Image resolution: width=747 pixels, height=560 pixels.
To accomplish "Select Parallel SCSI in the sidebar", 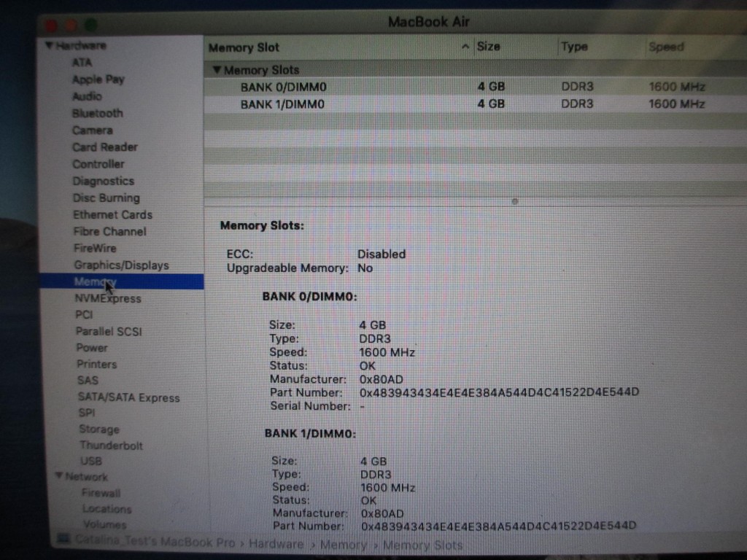I will click(x=109, y=332).
